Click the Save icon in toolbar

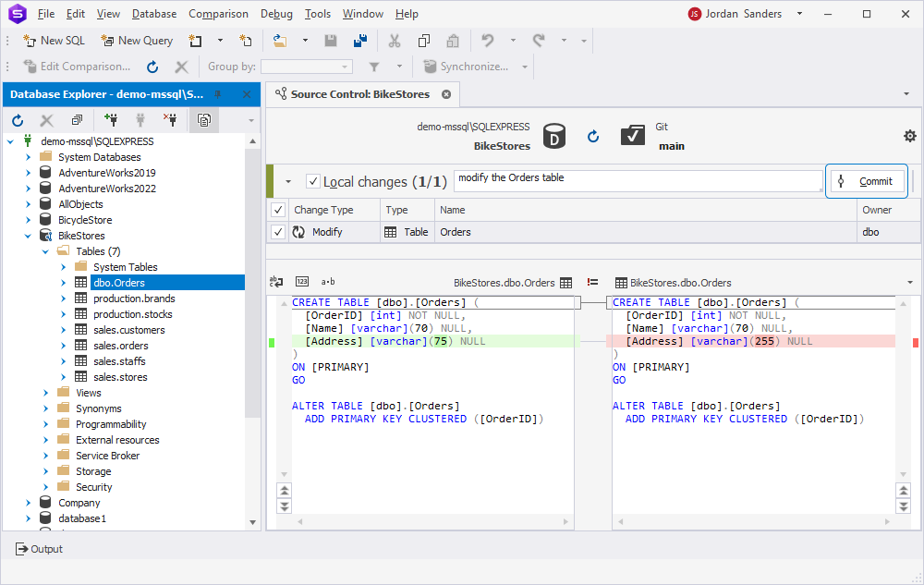click(x=331, y=41)
